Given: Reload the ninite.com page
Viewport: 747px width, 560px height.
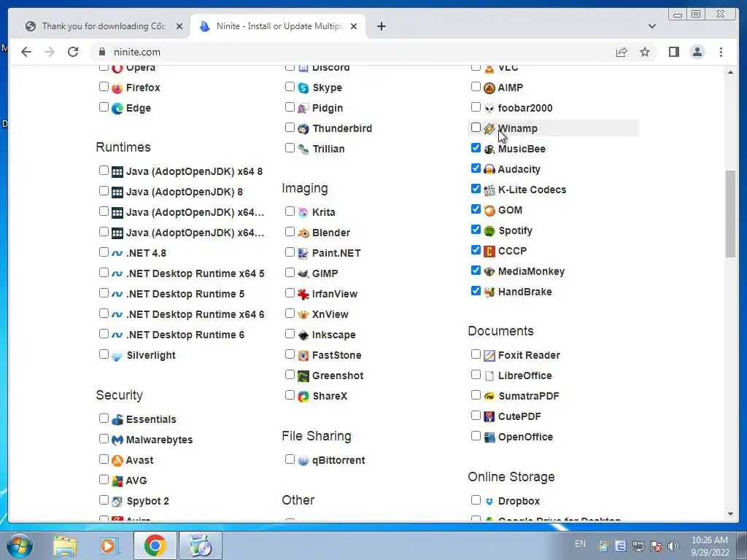Looking at the screenshot, I should point(73,52).
